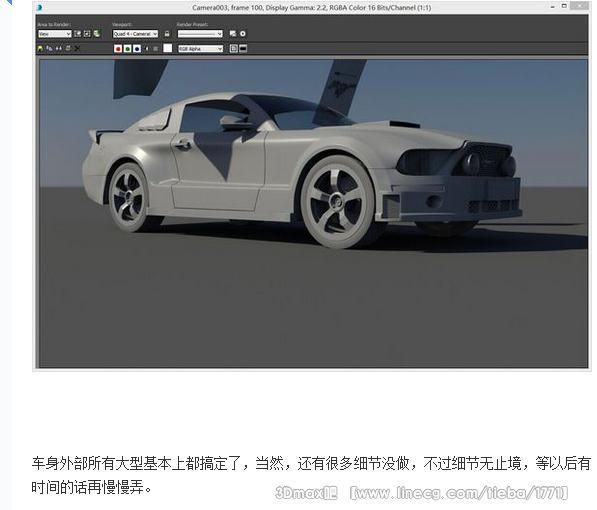Open the Render Preset dropdown

(200, 34)
